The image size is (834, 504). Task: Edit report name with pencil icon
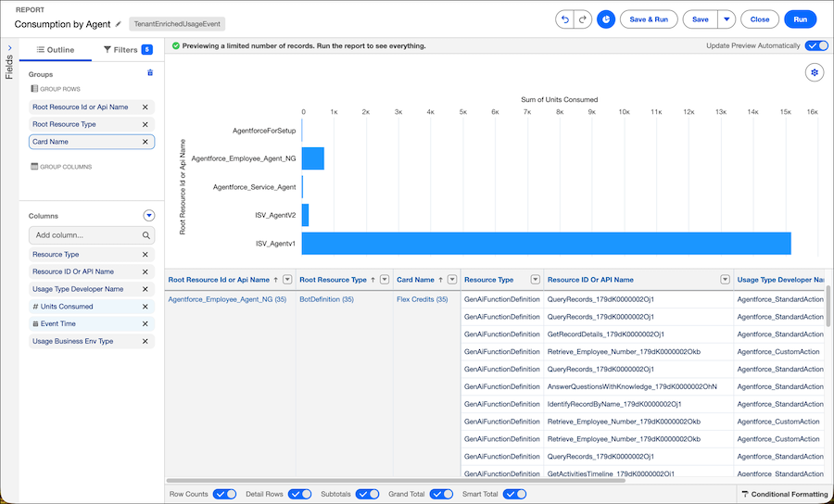coord(119,24)
